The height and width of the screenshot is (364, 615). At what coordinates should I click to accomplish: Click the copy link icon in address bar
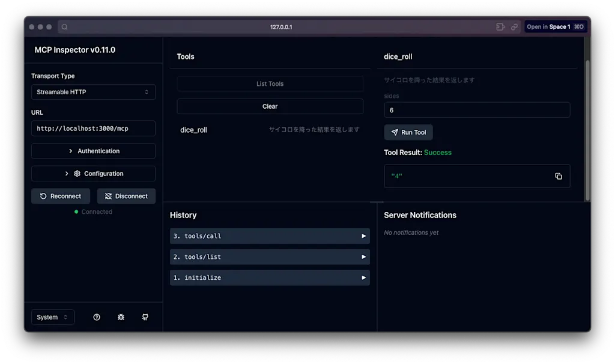click(514, 26)
